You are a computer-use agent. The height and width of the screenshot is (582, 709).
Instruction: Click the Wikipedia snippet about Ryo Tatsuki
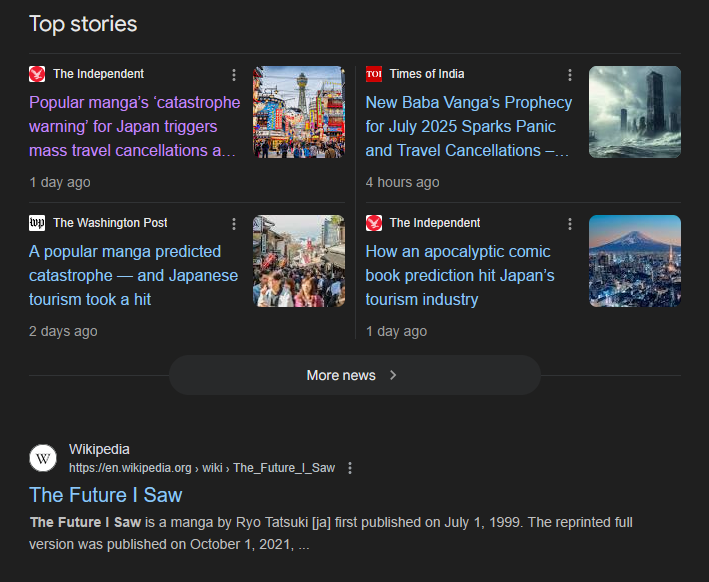(331, 533)
